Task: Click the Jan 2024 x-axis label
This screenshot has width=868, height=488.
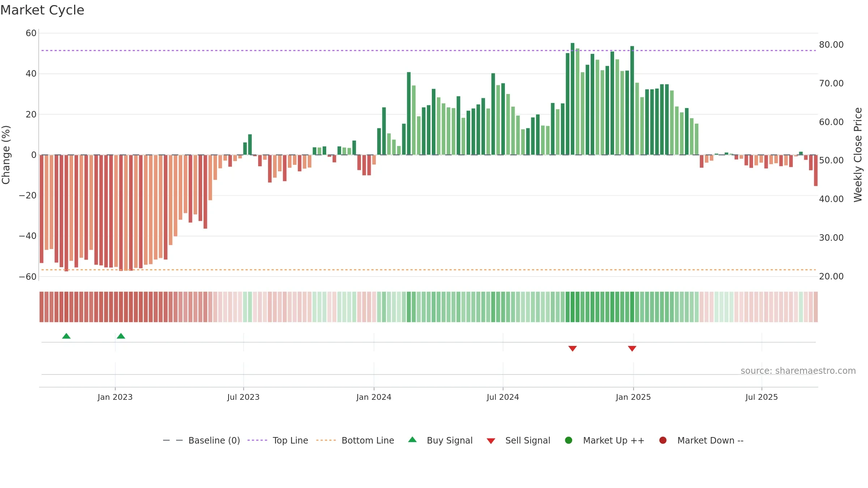Action: pos(374,397)
